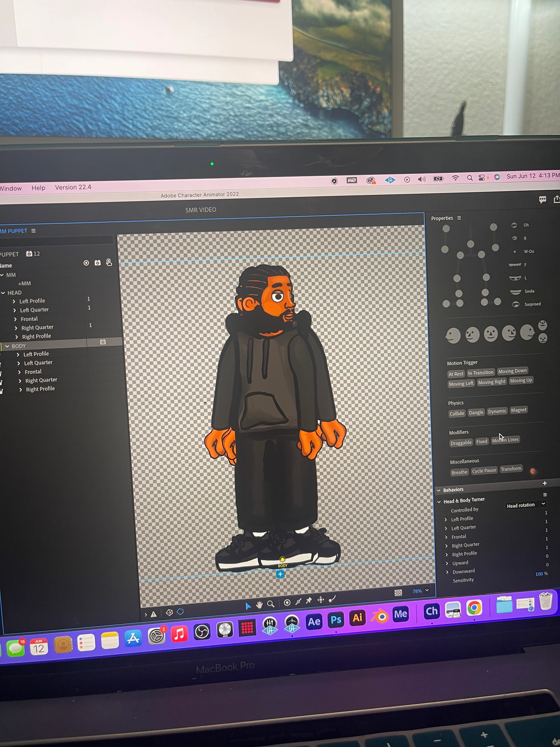Apply the Dangle physics tag
This screenshot has height=747, width=560.
[x=476, y=412]
